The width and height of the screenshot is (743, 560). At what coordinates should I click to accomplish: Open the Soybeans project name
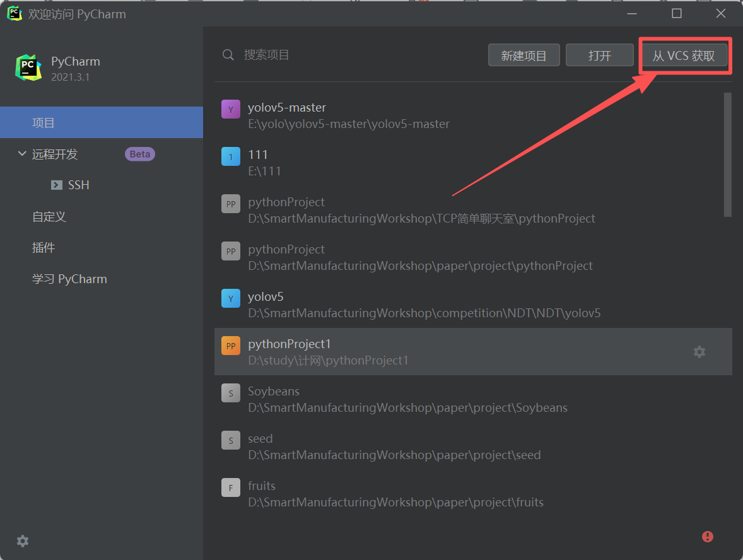pos(273,392)
